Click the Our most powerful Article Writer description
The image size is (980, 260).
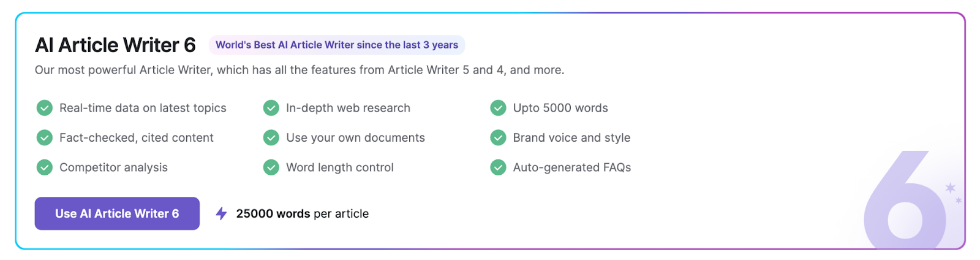[x=300, y=70]
